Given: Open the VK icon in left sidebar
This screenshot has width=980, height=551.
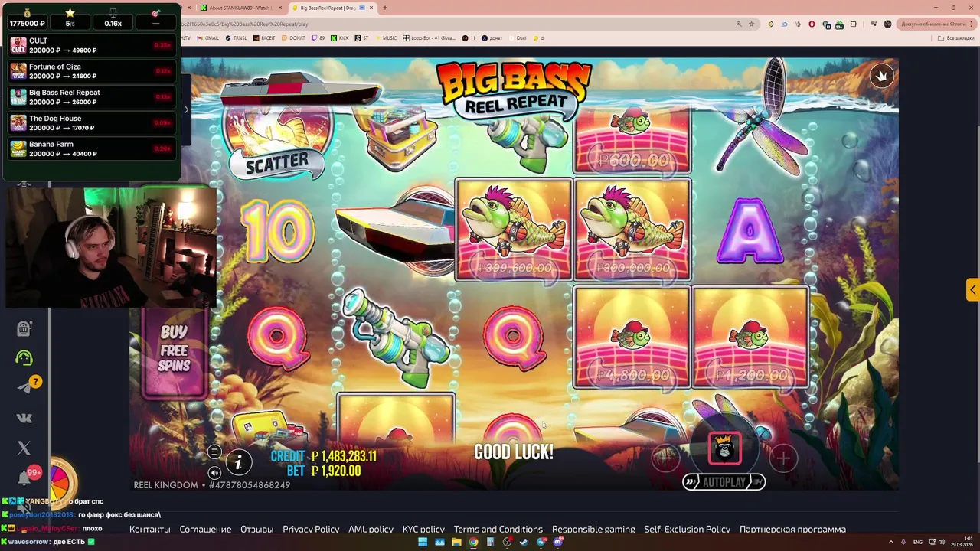Looking at the screenshot, I should pos(24,418).
